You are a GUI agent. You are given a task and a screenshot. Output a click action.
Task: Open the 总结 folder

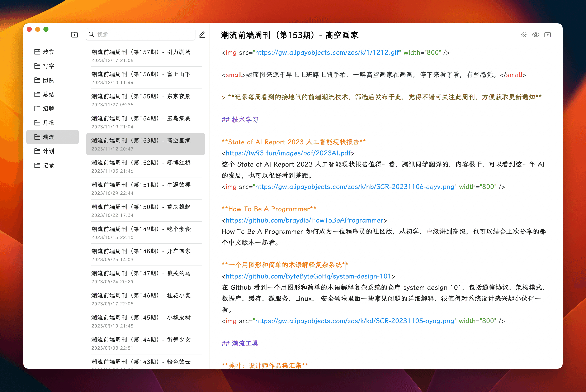pos(48,95)
